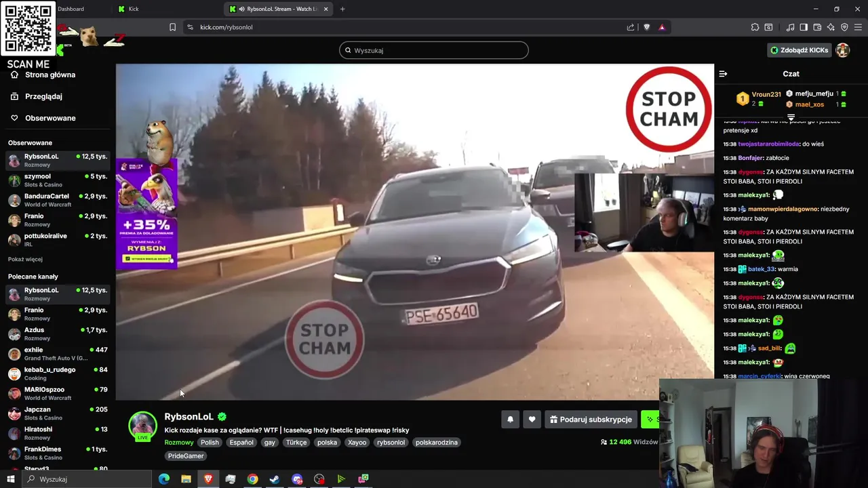Open Brave Leo AI sparkle icon

831,27
